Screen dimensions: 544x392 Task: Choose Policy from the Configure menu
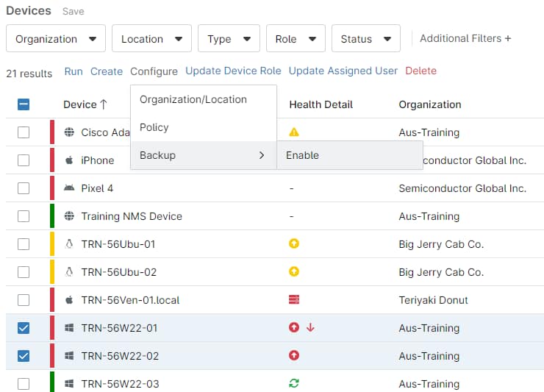(154, 127)
